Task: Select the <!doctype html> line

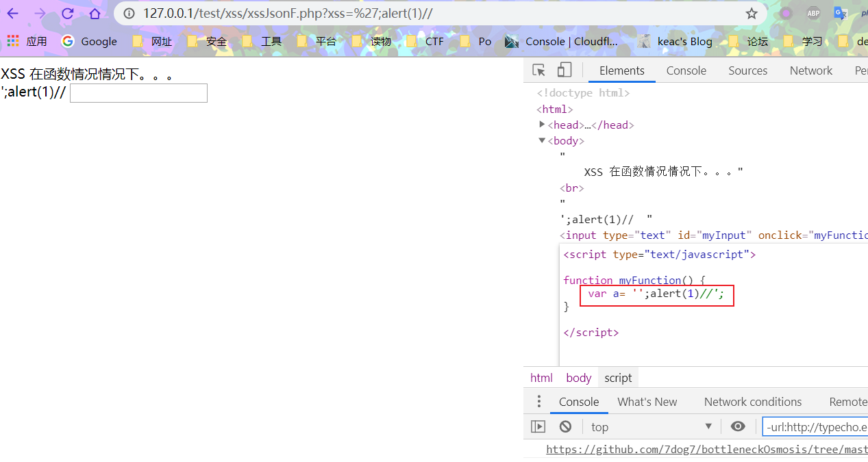Action: (583, 93)
